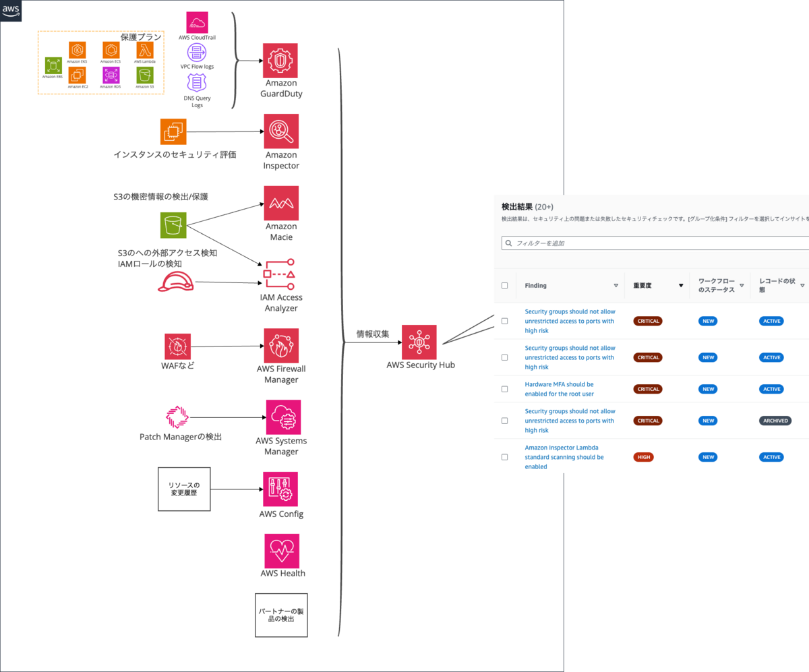Click the S3の機密情報の検出/保護 label

(161, 197)
